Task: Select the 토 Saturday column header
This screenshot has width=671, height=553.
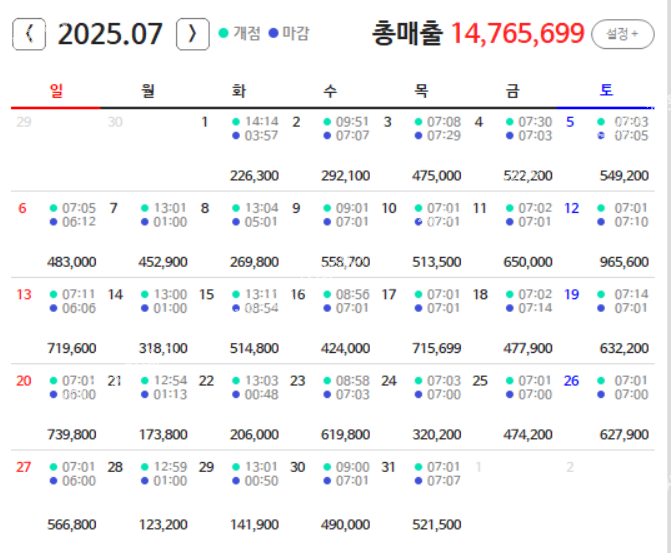Action: 606,91
